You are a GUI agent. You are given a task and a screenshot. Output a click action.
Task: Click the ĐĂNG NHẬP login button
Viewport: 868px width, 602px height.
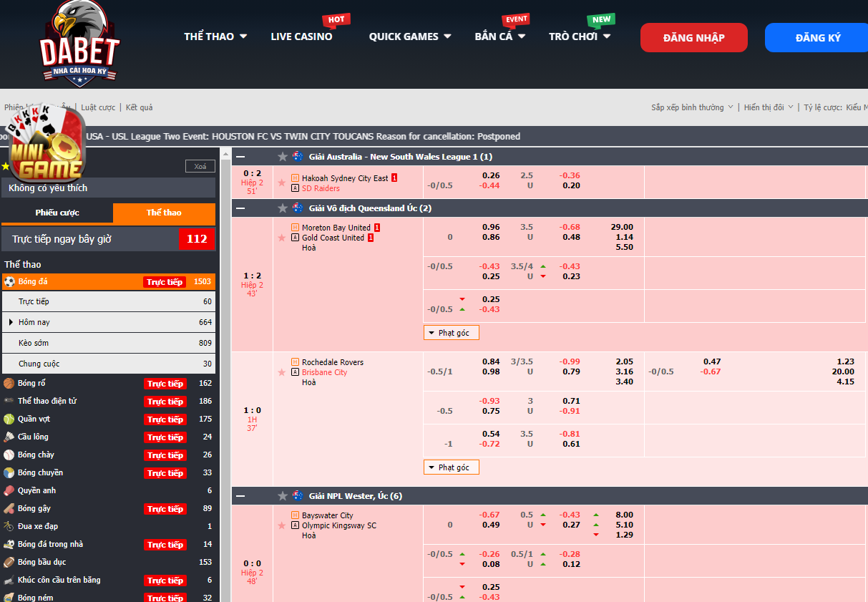693,38
